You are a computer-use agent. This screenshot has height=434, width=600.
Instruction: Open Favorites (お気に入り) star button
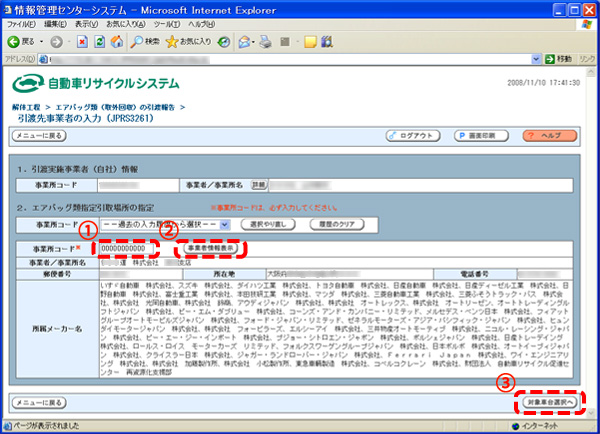188,42
